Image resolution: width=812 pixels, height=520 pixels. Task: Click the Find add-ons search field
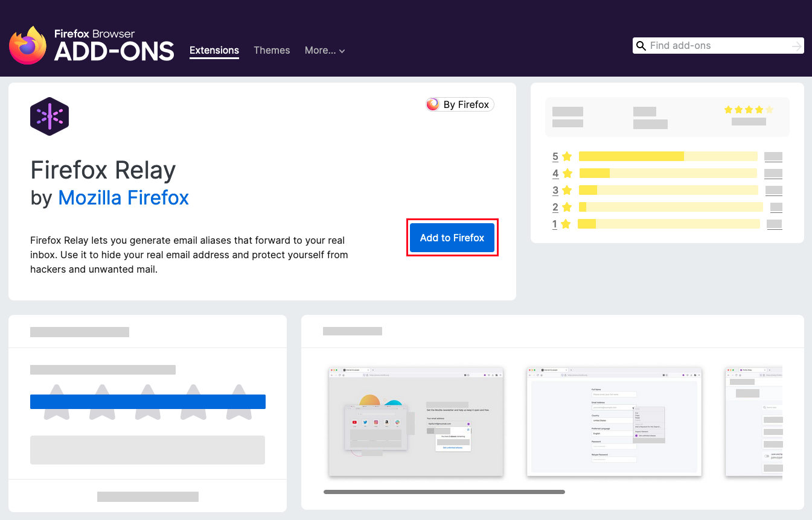point(718,46)
